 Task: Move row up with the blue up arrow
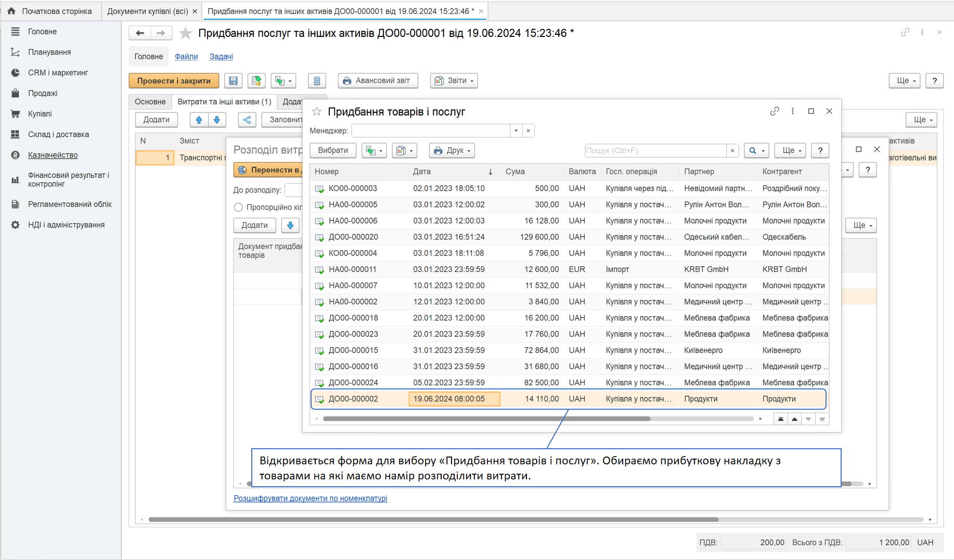[x=199, y=120]
